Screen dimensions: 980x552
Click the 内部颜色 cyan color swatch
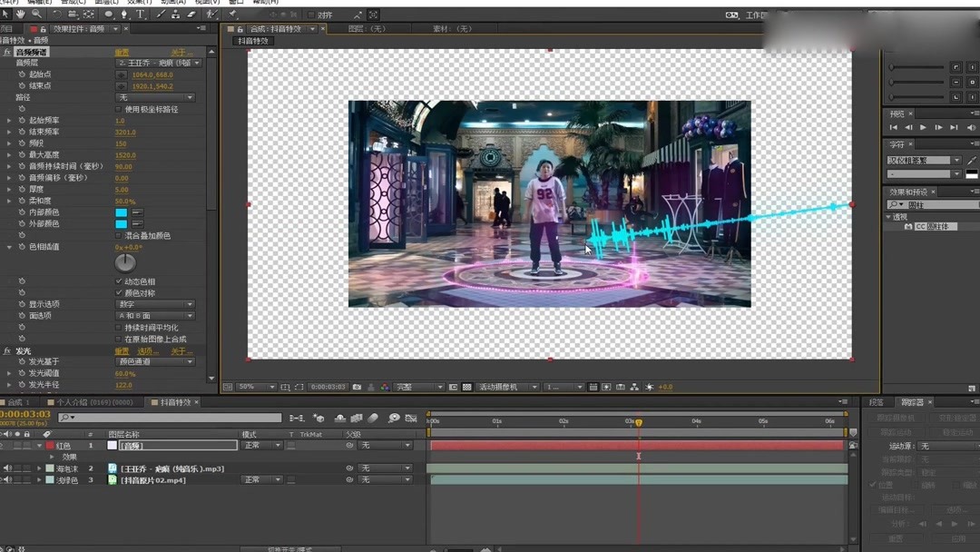pyautogui.click(x=121, y=212)
